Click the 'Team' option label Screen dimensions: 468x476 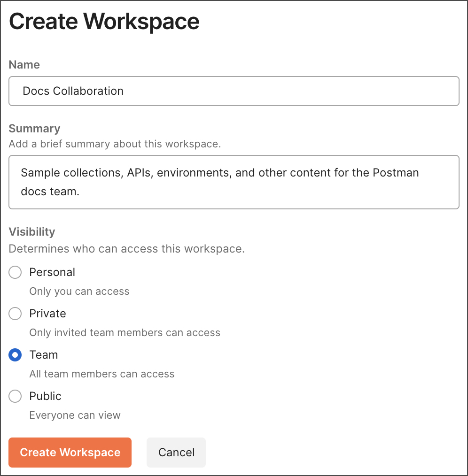click(44, 355)
